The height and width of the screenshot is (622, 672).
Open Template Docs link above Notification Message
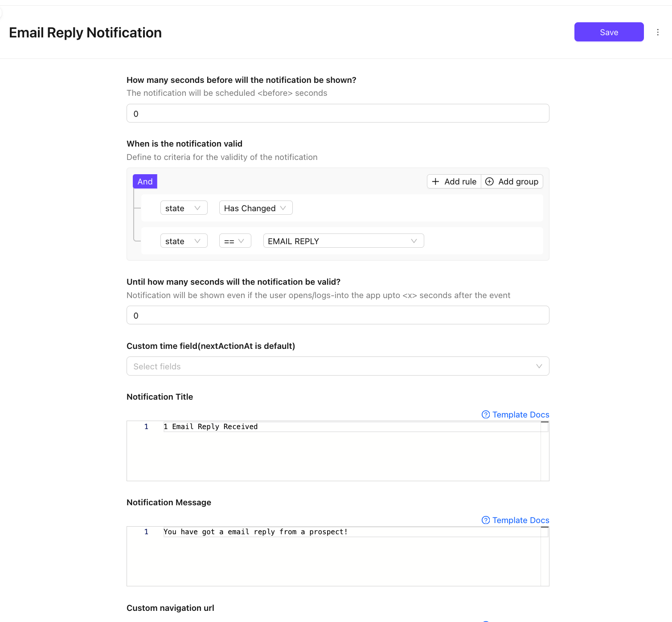520,520
